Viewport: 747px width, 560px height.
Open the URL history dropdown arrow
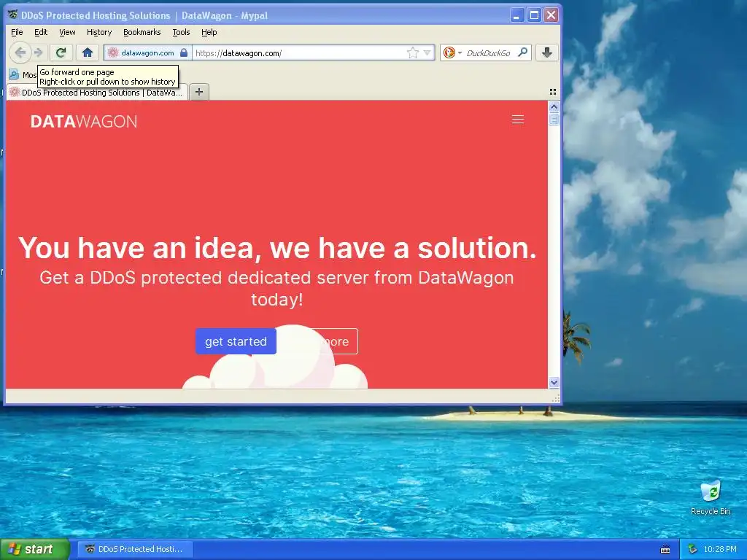427,52
